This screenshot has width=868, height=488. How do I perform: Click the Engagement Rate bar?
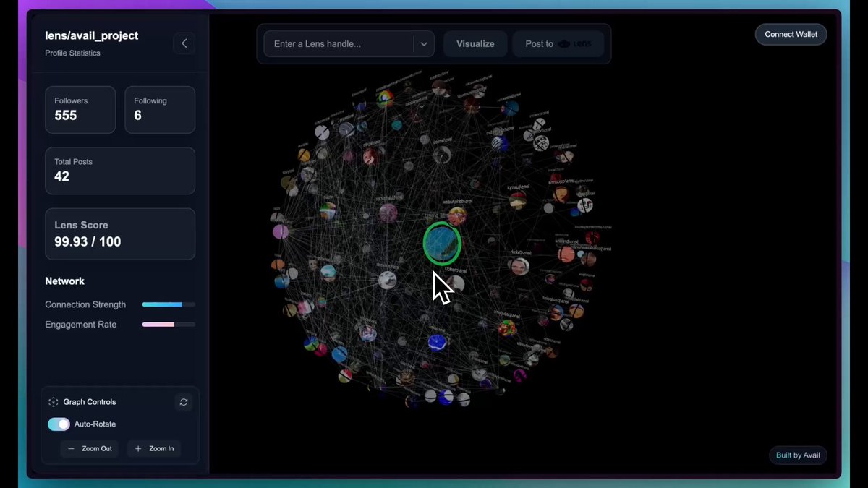(169, 325)
